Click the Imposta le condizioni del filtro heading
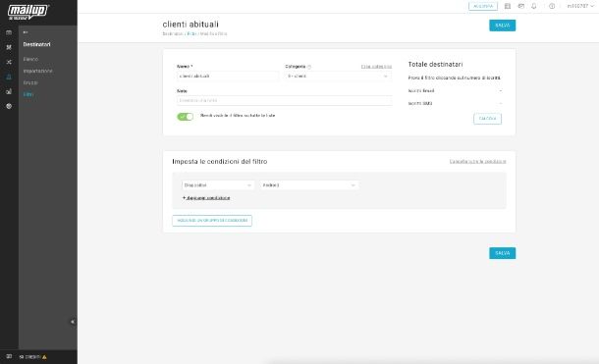This screenshot has width=599, height=364. [x=220, y=161]
